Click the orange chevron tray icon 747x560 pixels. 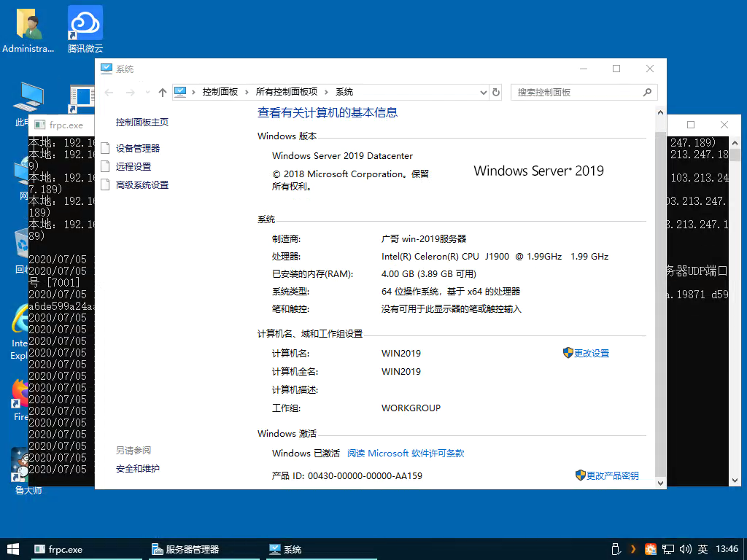[x=632, y=549]
